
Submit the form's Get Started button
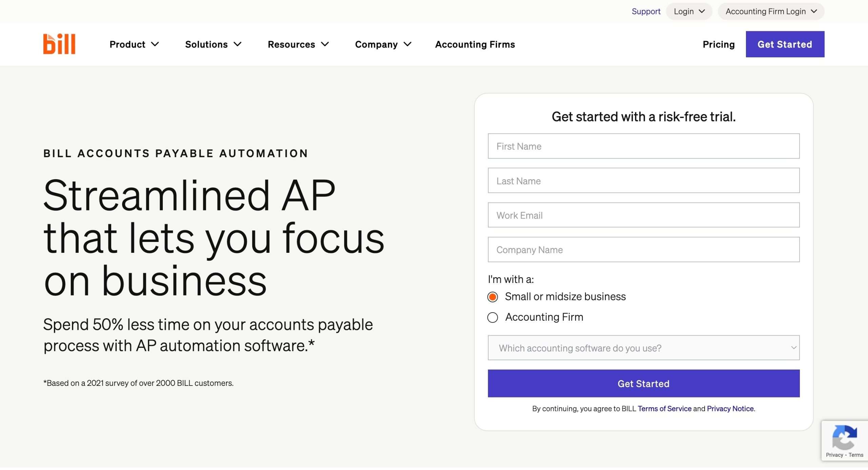coord(644,383)
